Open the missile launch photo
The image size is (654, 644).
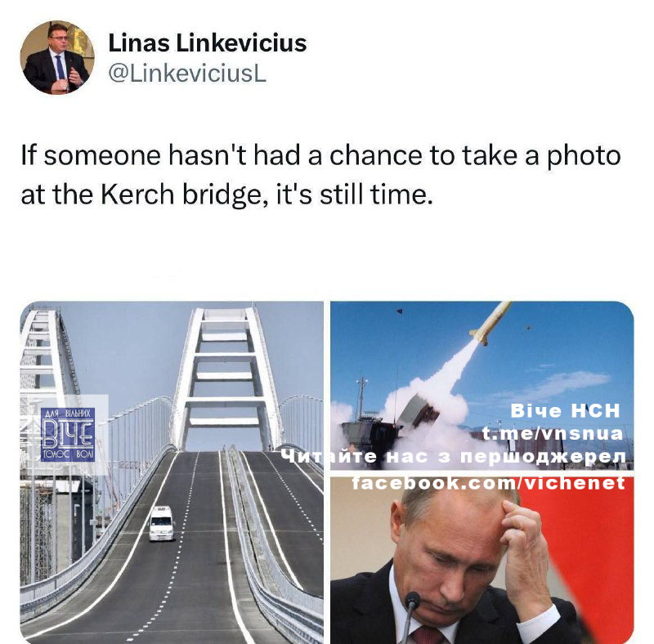(482, 386)
